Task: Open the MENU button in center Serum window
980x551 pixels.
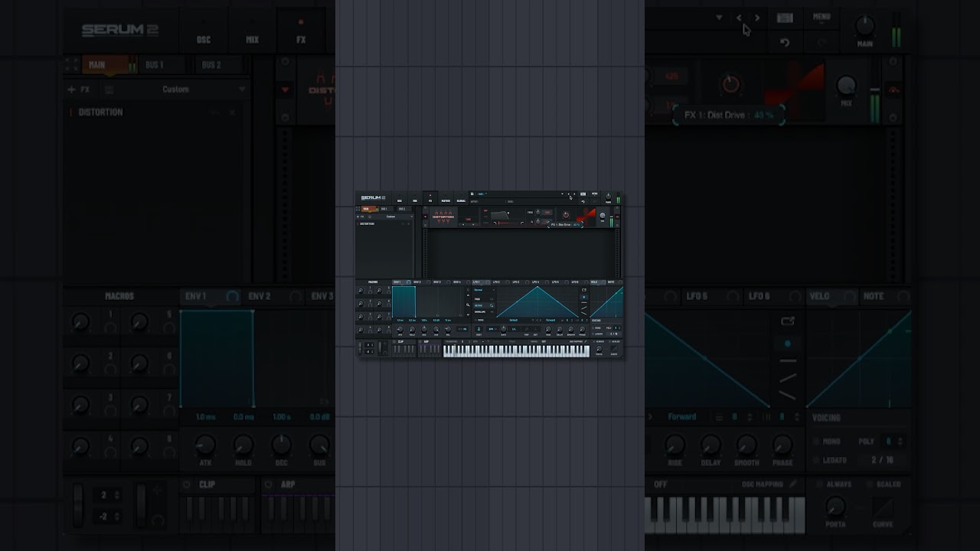Action: click(x=595, y=194)
